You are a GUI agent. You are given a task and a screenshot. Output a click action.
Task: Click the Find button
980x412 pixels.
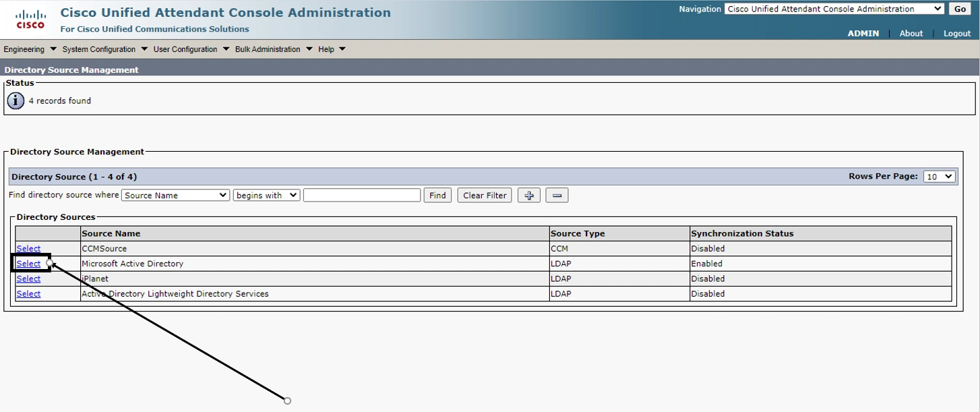coord(437,195)
